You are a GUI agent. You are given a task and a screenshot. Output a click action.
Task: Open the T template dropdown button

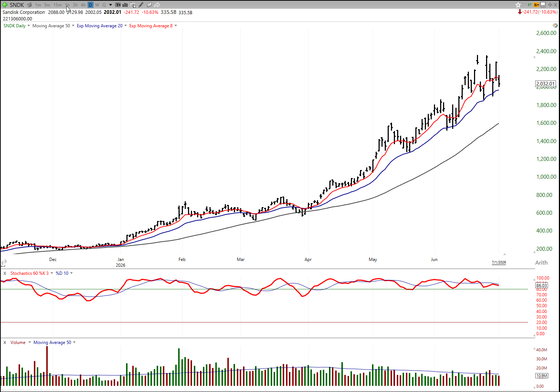click(x=118, y=5)
